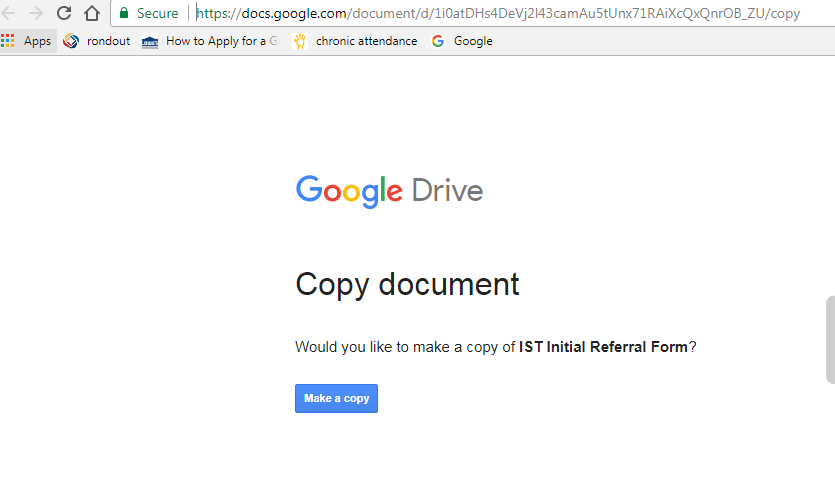The height and width of the screenshot is (497, 835).
Task: Open the Google bookmark
Action: pyautogui.click(x=462, y=41)
